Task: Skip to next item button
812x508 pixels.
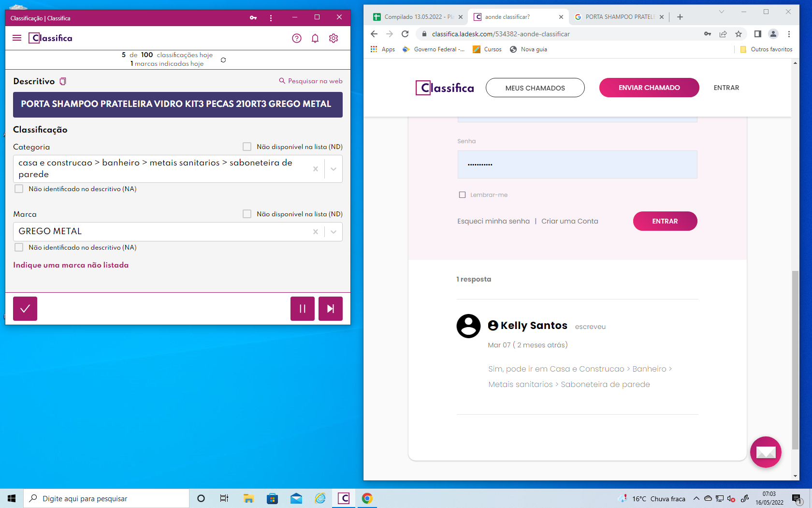Action: coord(331,309)
